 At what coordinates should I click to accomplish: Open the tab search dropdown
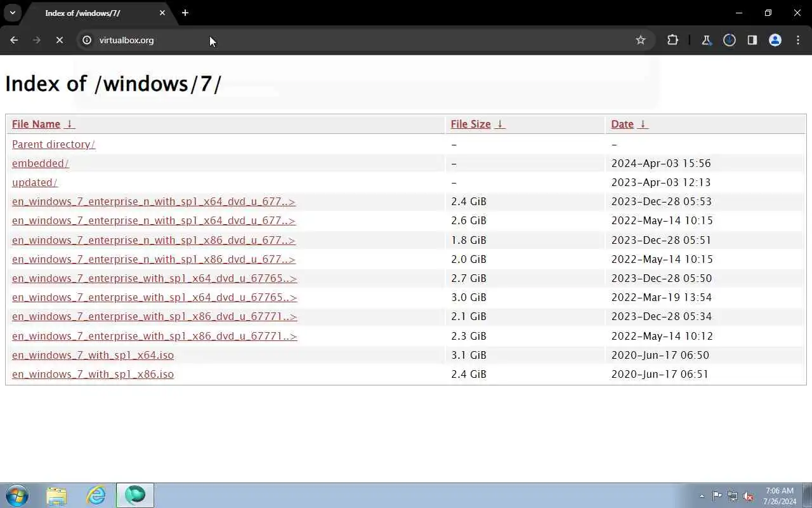click(x=12, y=13)
